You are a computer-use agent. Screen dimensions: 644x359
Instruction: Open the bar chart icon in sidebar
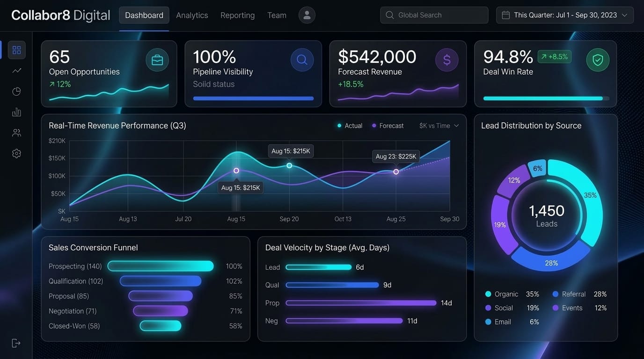(x=16, y=112)
